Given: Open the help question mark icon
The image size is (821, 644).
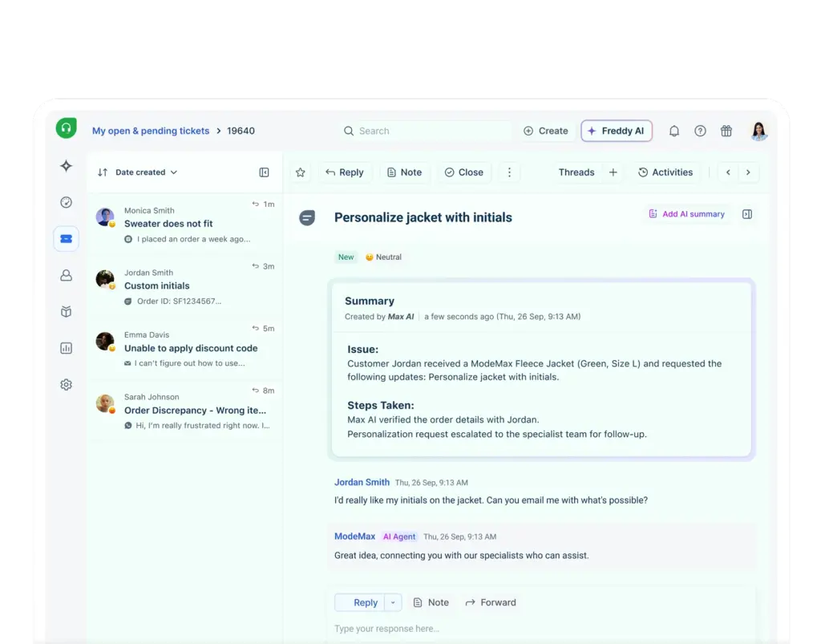Looking at the screenshot, I should (700, 131).
